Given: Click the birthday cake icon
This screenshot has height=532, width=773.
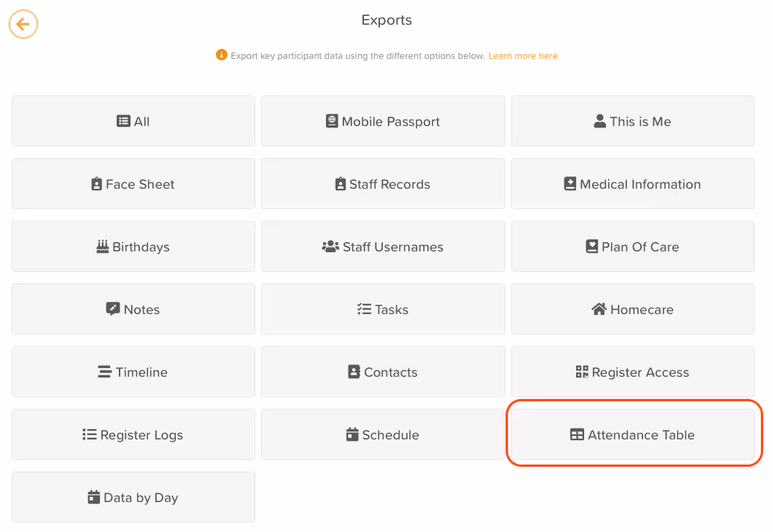Looking at the screenshot, I should point(102,246).
